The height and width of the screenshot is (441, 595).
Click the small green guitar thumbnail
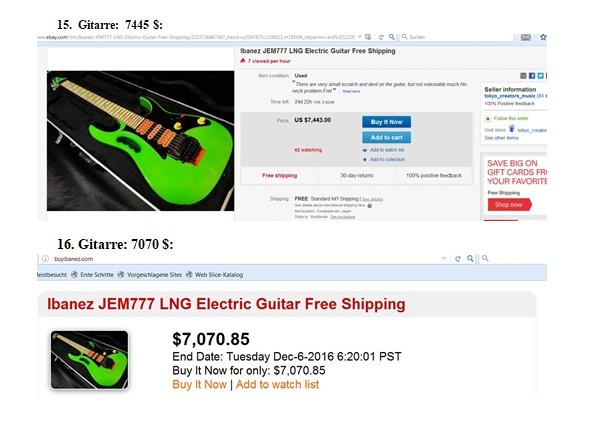[90, 360]
